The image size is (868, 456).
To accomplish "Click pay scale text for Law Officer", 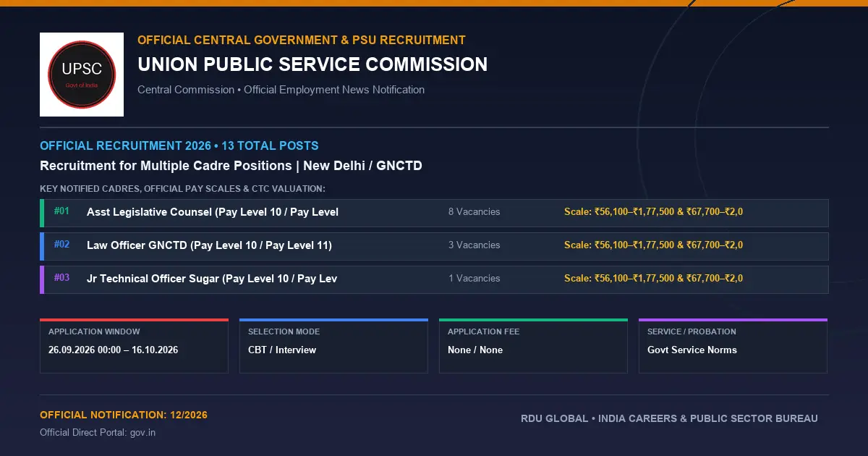I will [653, 245].
